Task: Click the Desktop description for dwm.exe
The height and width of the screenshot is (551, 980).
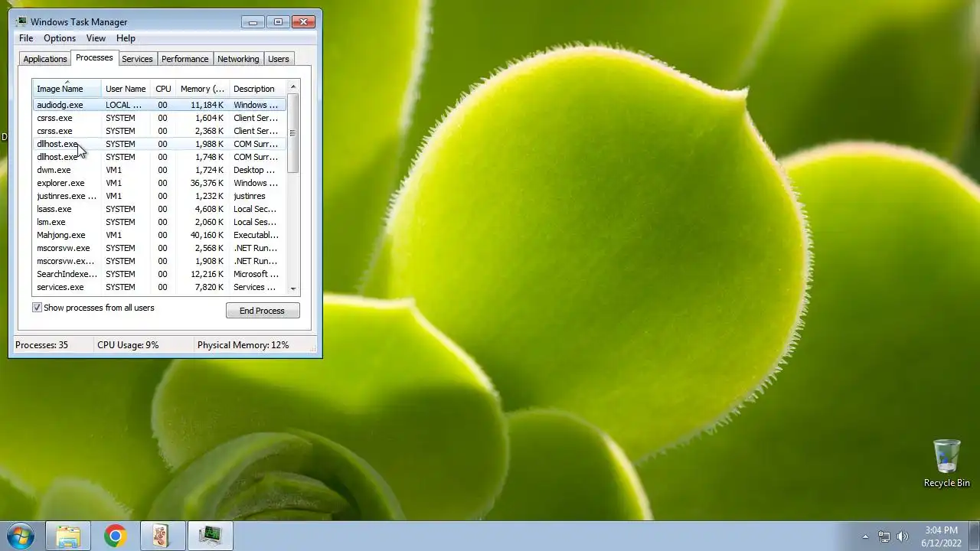Action: click(254, 170)
